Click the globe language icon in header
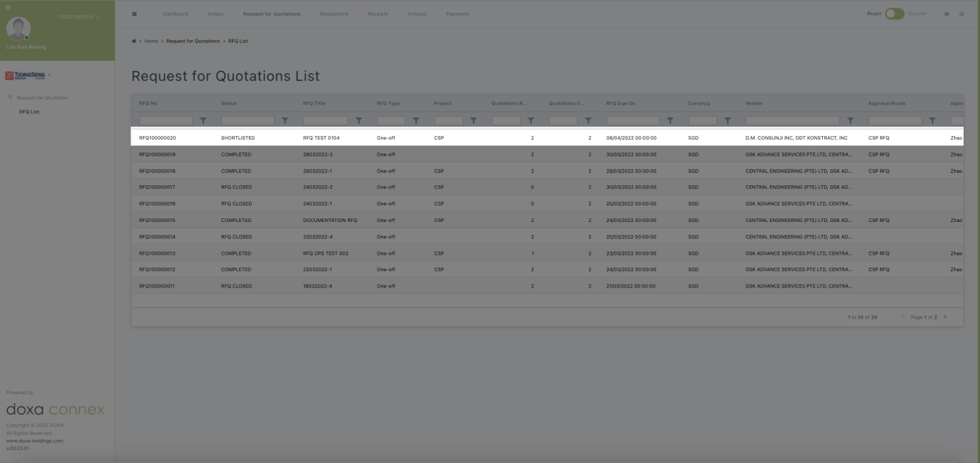980x463 pixels. pyautogui.click(x=947, y=14)
